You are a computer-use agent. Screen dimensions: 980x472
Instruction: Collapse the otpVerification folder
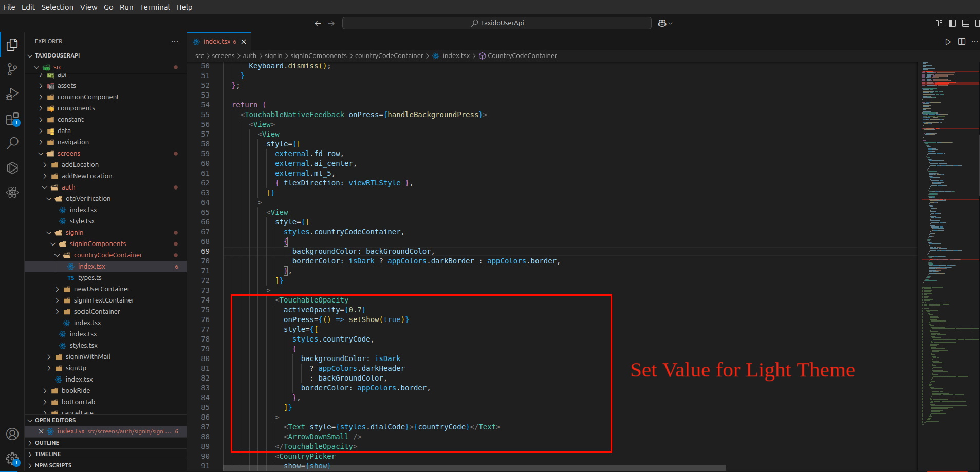point(49,199)
